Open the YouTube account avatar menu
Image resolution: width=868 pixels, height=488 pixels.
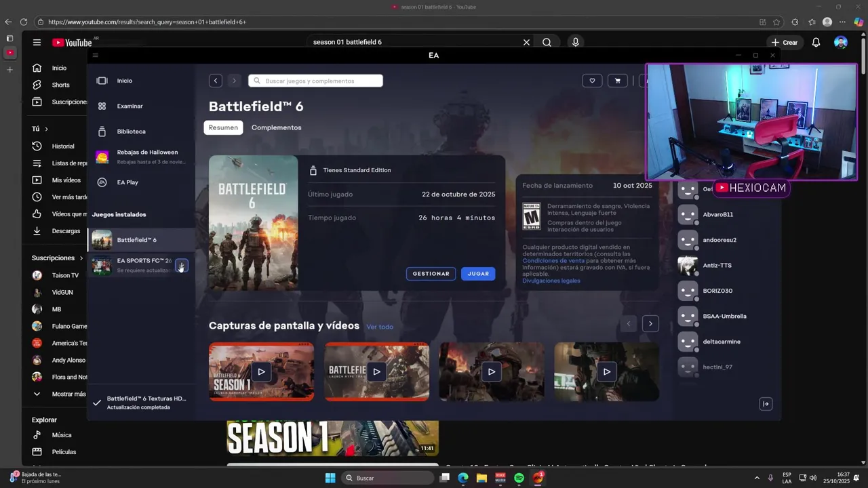click(x=841, y=42)
